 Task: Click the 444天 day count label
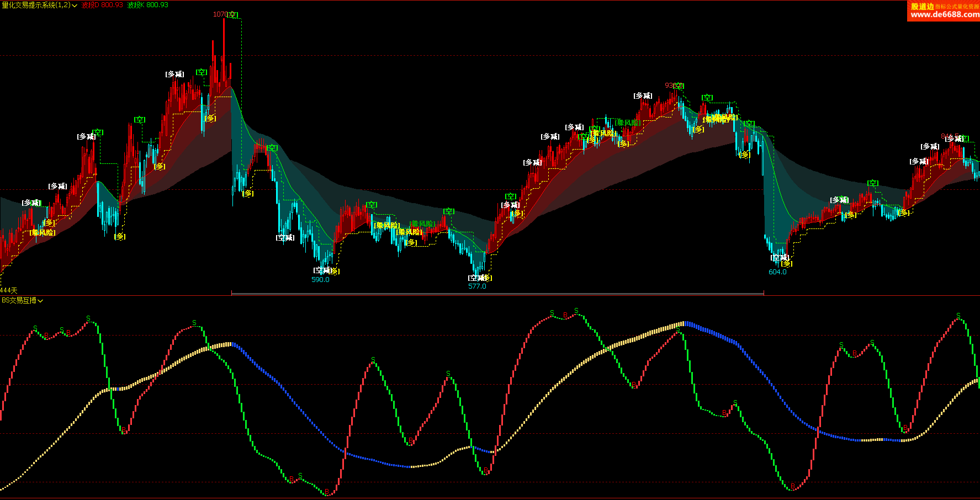(x=9, y=290)
